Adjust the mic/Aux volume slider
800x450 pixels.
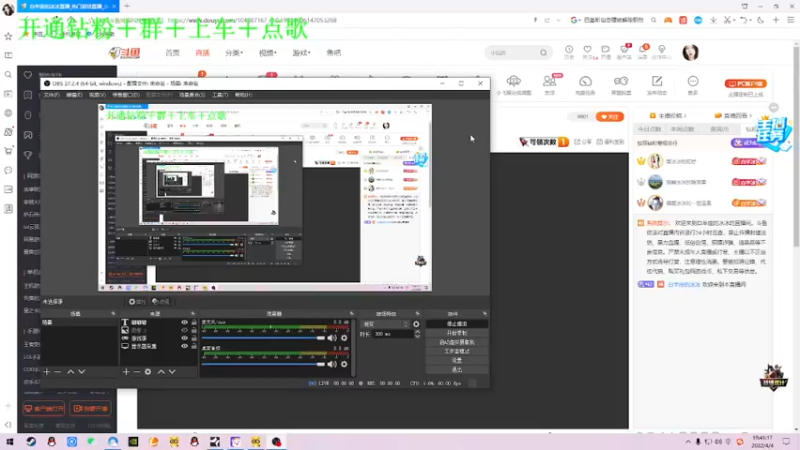coord(263,338)
